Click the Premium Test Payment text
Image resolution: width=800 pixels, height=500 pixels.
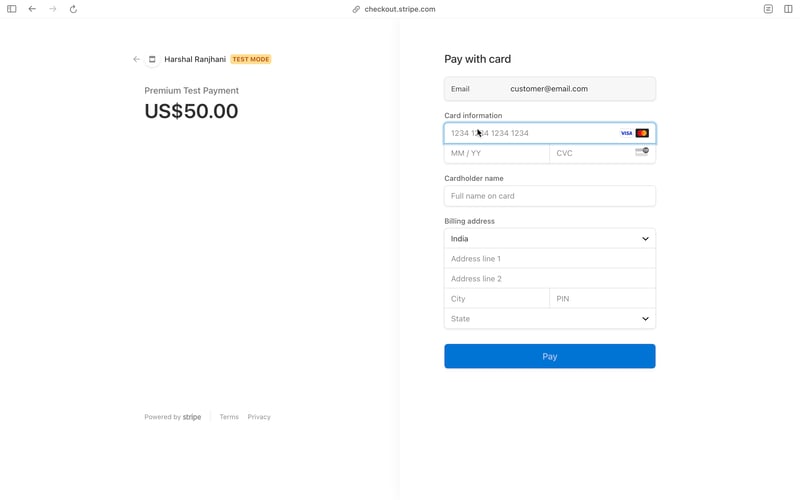pyautogui.click(x=191, y=90)
